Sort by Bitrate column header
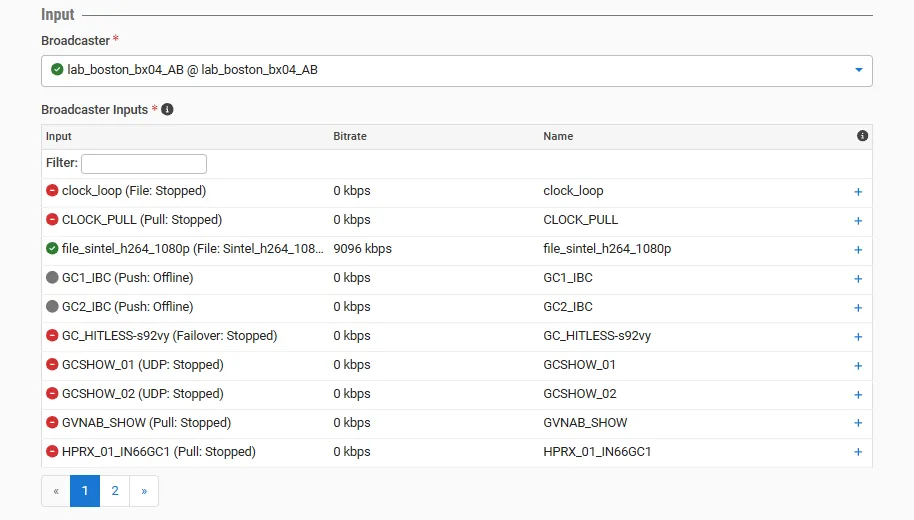Screen dimensions: 914x520 [x=350, y=136]
